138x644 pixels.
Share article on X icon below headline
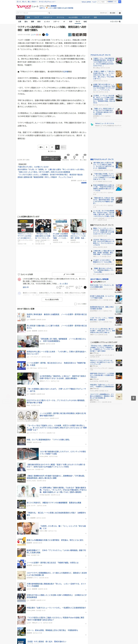coord(44,35)
